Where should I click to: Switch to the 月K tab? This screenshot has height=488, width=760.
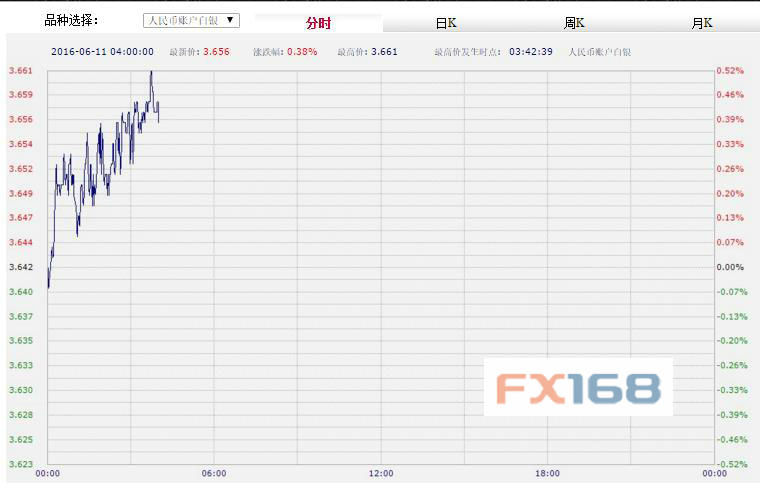[x=701, y=23]
